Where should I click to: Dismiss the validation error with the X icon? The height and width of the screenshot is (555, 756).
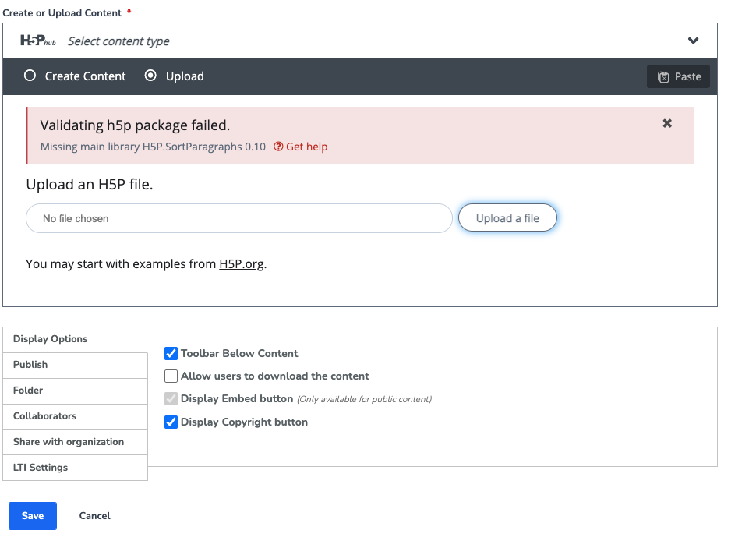coord(667,123)
